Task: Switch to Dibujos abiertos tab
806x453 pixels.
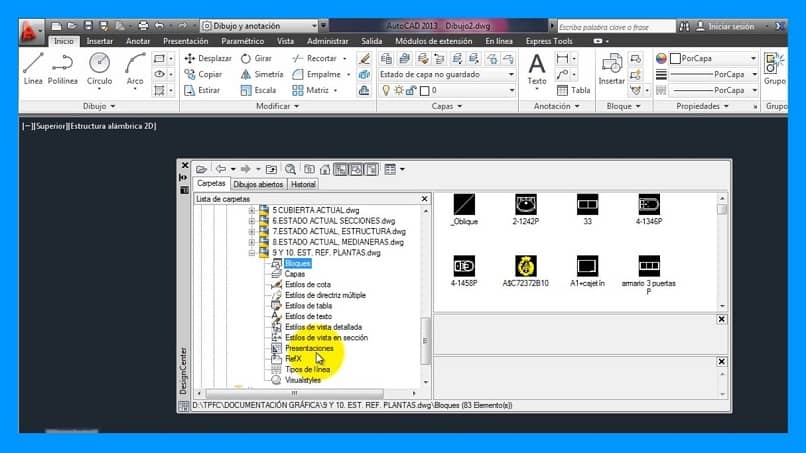Action: click(258, 184)
